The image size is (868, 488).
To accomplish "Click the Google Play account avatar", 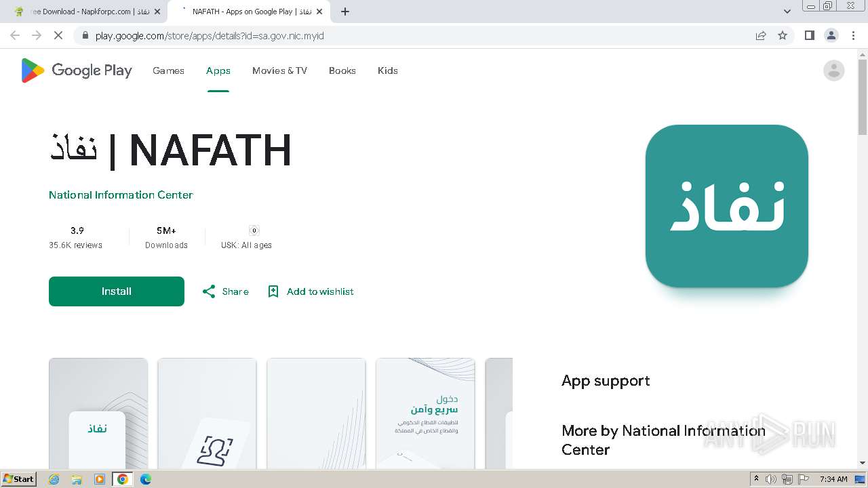I will [x=833, y=70].
